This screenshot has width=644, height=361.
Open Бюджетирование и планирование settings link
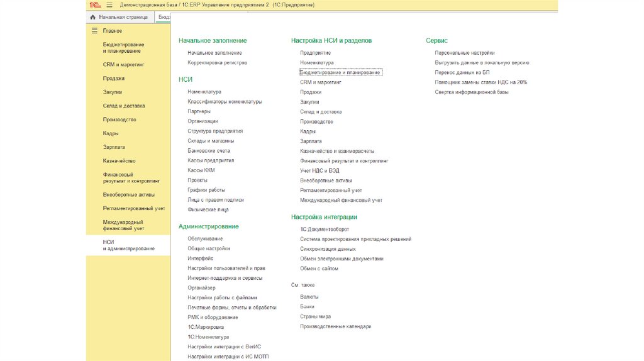tap(340, 73)
